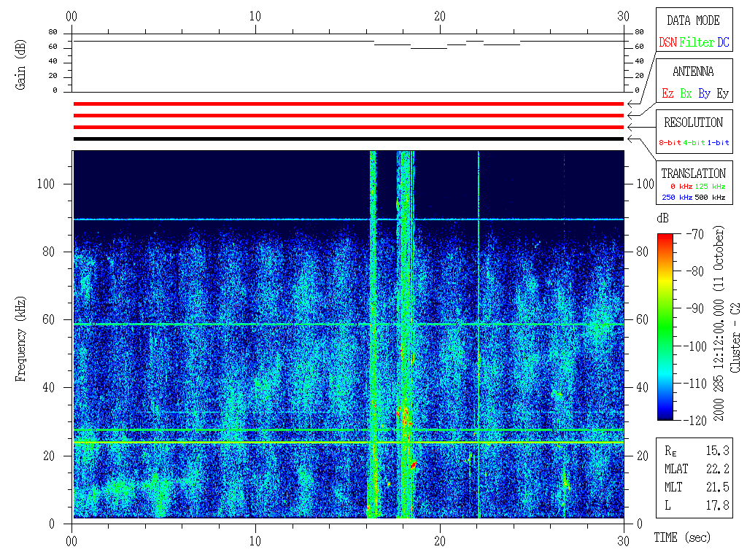The width and height of the screenshot is (747, 560).
Task: Select the green Bx antenna label
Action: (686, 94)
